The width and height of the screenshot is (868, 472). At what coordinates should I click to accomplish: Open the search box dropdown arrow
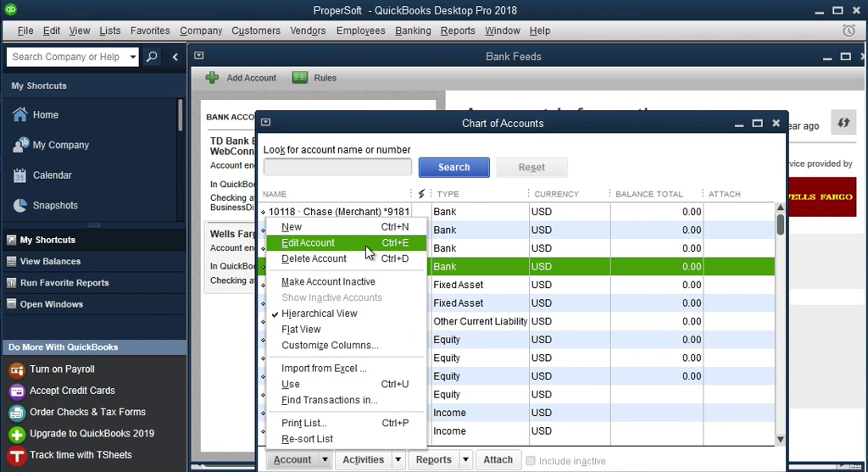pyautogui.click(x=133, y=57)
